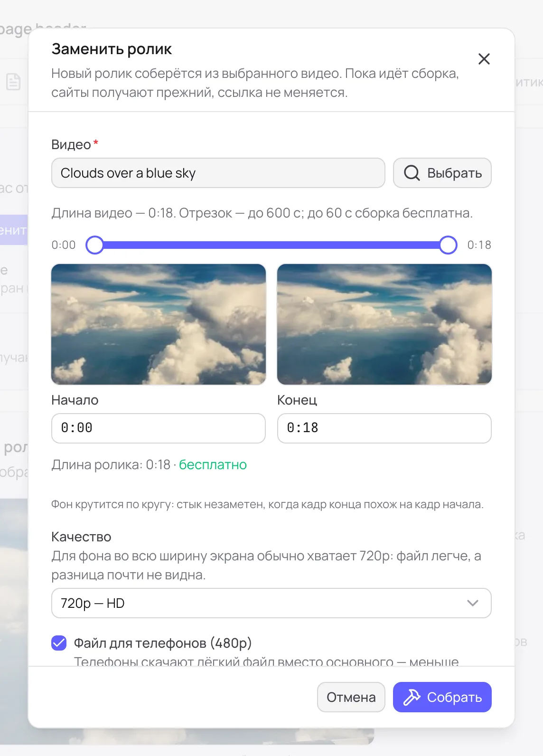This screenshot has width=543, height=756.
Task: Click the Собрать button
Action: click(x=442, y=697)
